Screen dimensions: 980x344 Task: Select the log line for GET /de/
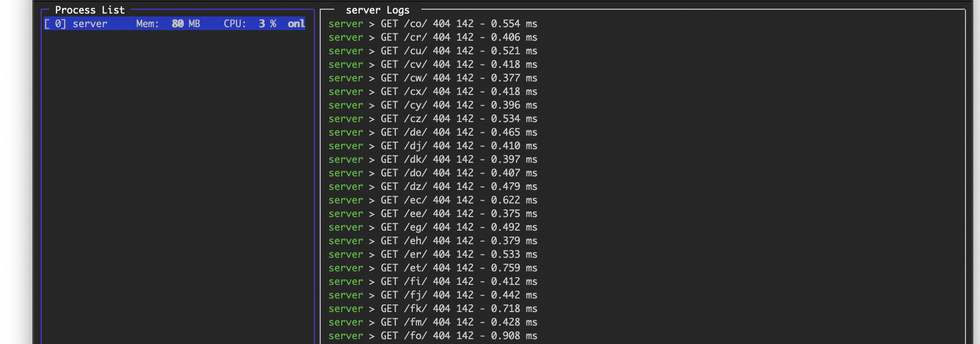pyautogui.click(x=433, y=132)
